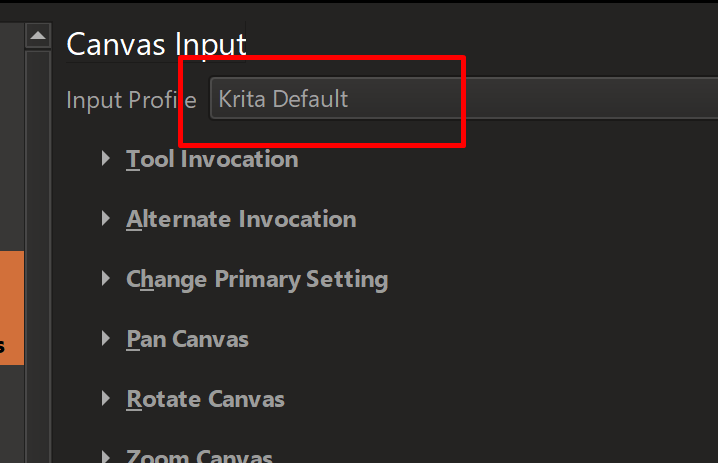Screen dimensions: 718x463
Task: Click the triangle beside Pan Canvas
Action: click(107, 339)
